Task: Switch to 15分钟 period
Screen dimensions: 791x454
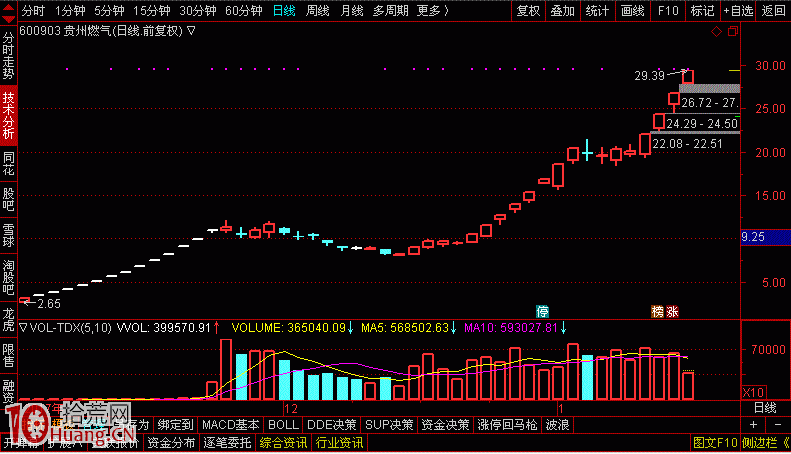Action: 151,11
